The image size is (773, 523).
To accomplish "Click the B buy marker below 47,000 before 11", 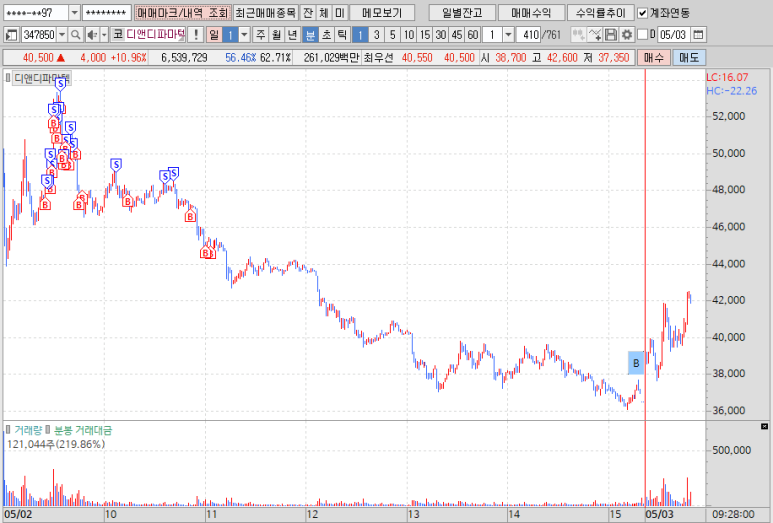I will (x=191, y=216).
